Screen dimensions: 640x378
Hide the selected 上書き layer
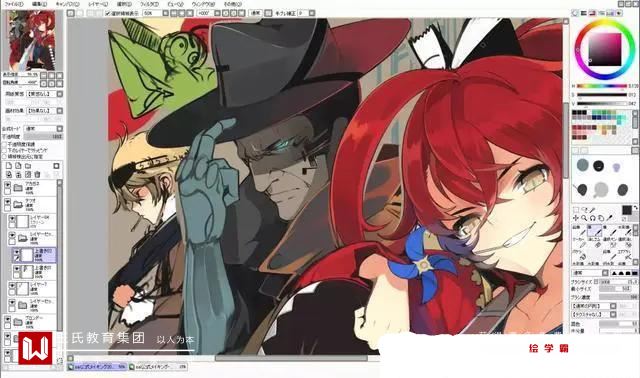(x=17, y=252)
